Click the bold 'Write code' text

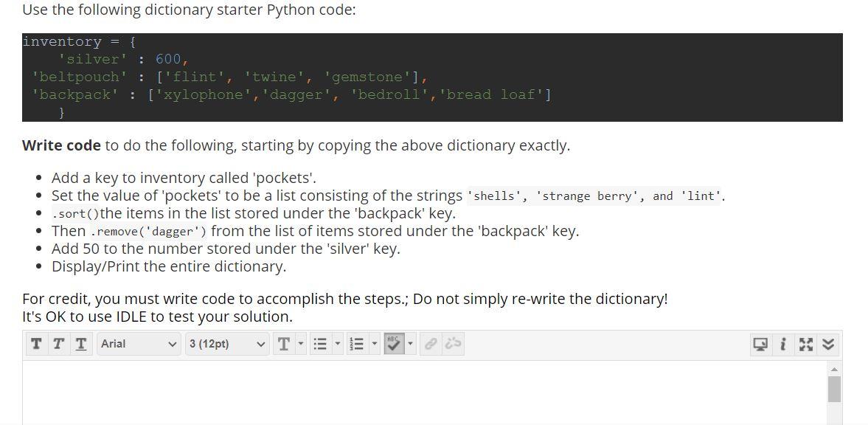61,146
